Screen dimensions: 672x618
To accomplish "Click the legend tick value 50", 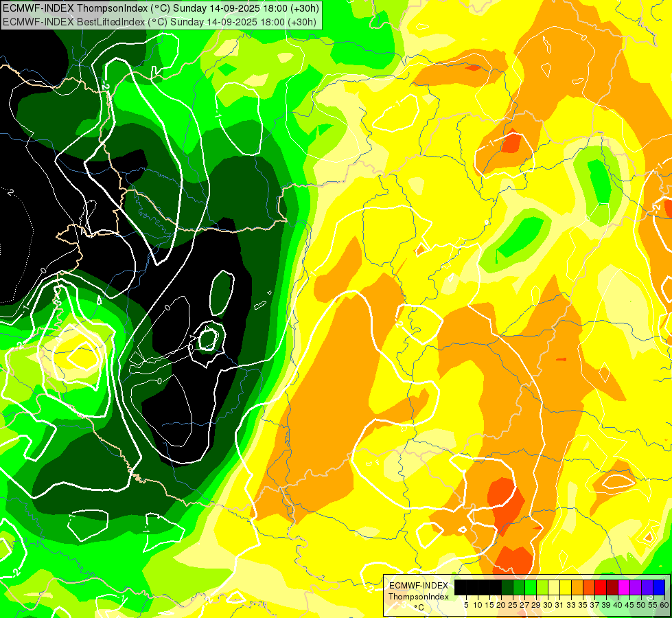I will coord(640,605).
